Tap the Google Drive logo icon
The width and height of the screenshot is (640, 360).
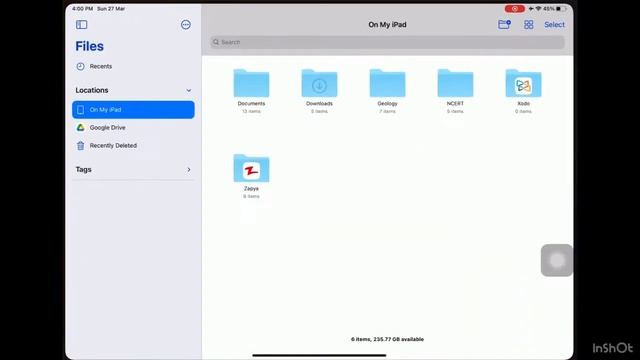click(x=80, y=127)
